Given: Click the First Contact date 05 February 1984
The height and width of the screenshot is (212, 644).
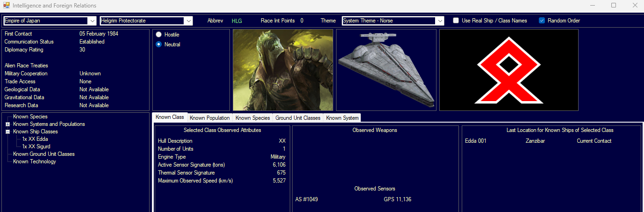Looking at the screenshot, I should pyautogui.click(x=99, y=34).
